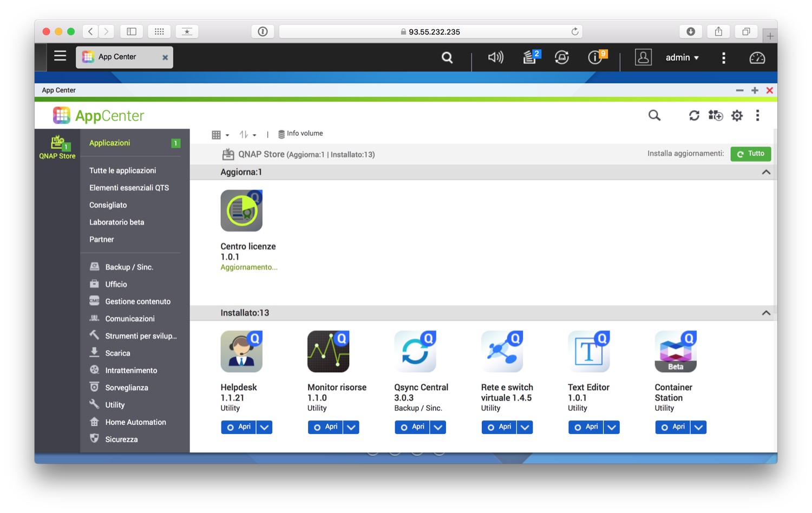Screen dimensions: 812x513
Task: Open App Center more options menu
Action: click(x=757, y=115)
